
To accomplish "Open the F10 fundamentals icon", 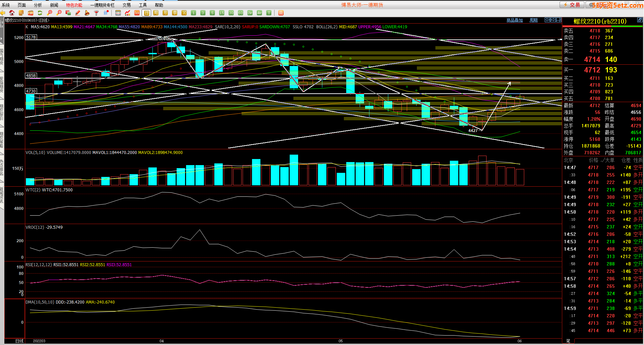I will 31,13.
